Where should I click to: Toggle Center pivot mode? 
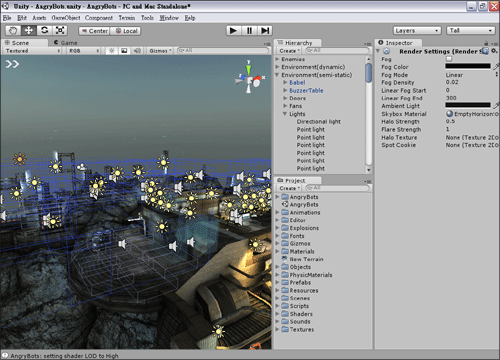pyautogui.click(x=94, y=31)
